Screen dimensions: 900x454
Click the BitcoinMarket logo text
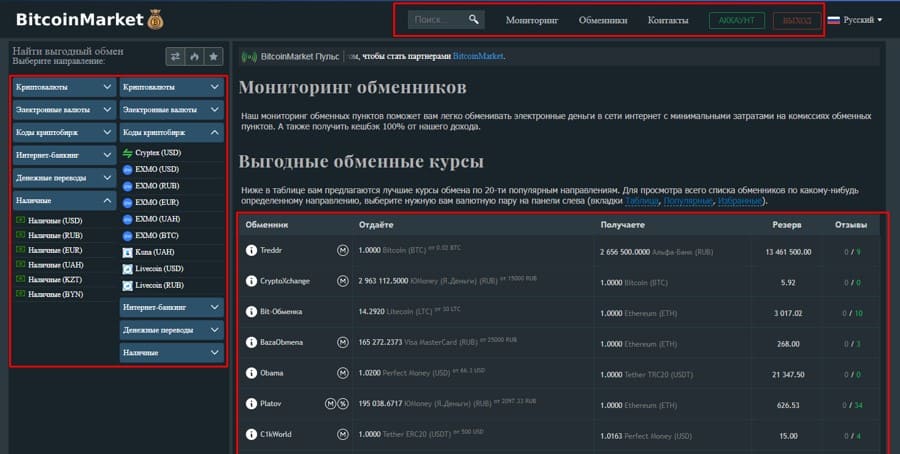[80, 20]
